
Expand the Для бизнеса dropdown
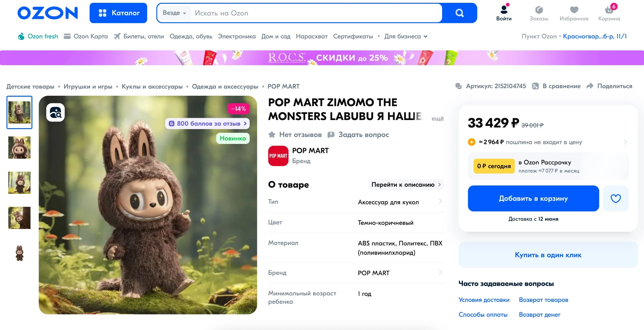click(406, 36)
